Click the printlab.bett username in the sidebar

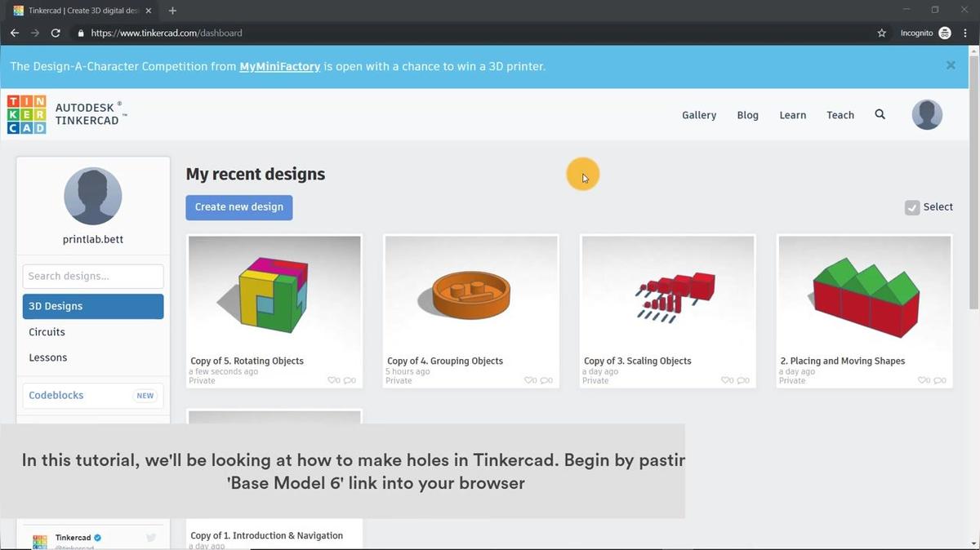pyautogui.click(x=93, y=239)
